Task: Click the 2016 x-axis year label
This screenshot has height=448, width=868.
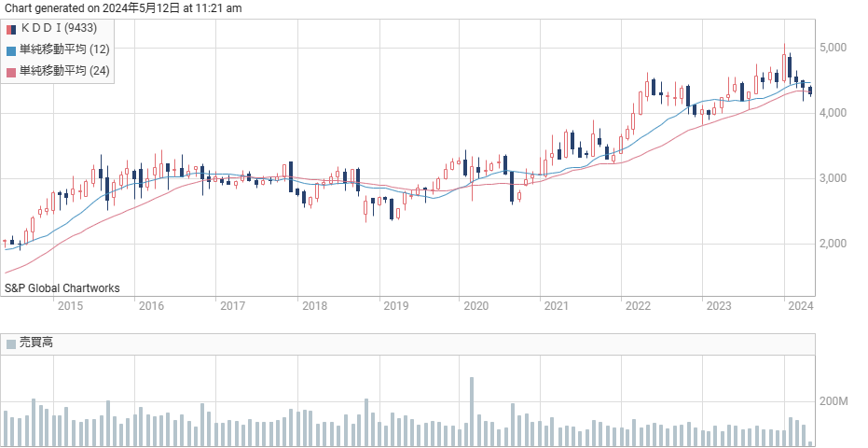Action: click(151, 306)
